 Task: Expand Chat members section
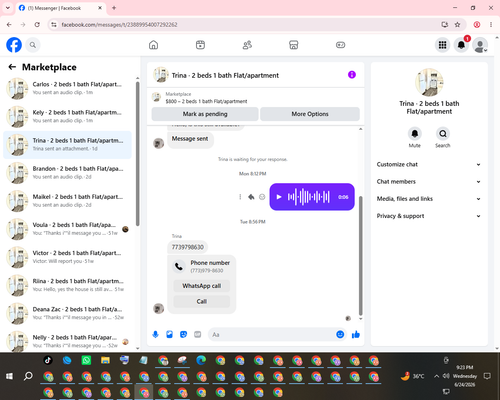click(x=429, y=182)
